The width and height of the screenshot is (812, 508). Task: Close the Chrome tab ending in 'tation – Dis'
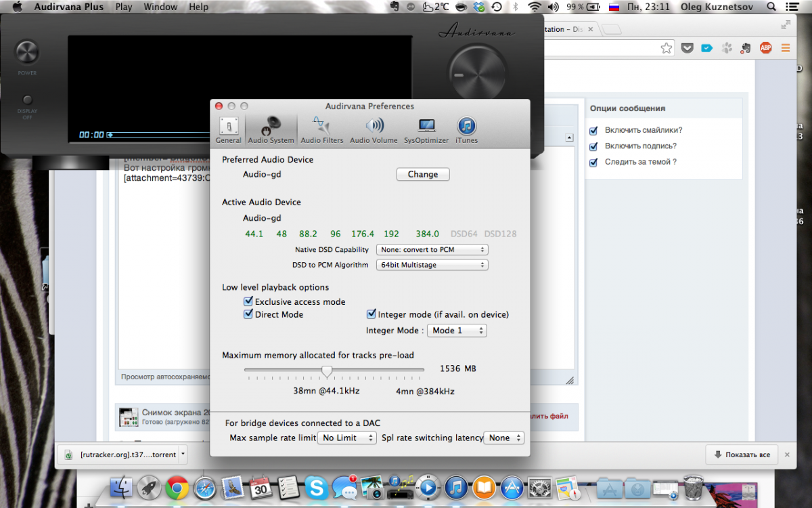(x=591, y=30)
